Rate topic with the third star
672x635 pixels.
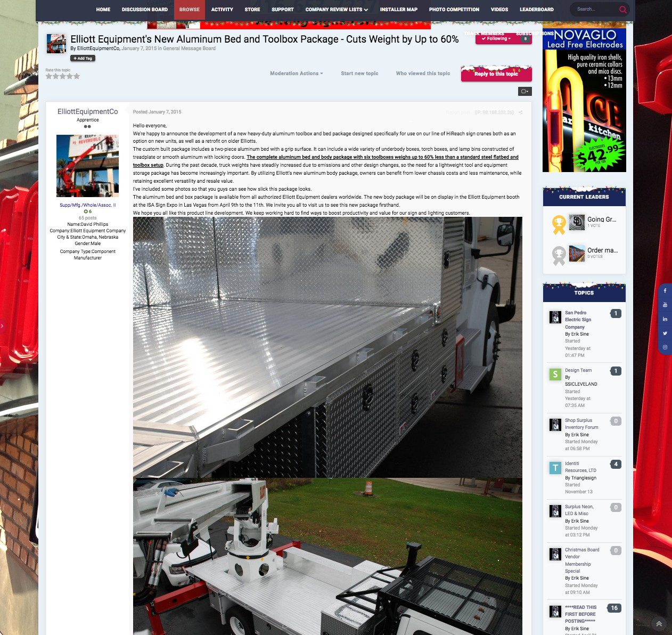(x=63, y=76)
